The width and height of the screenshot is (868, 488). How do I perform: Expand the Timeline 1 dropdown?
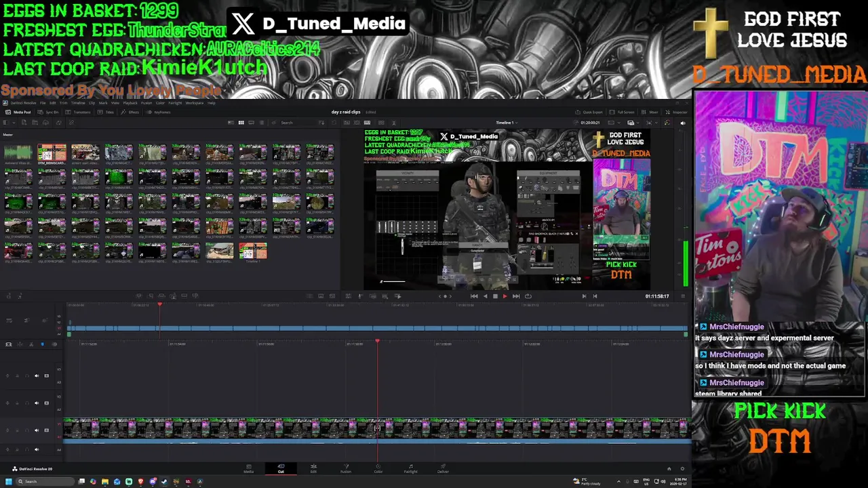click(507, 123)
